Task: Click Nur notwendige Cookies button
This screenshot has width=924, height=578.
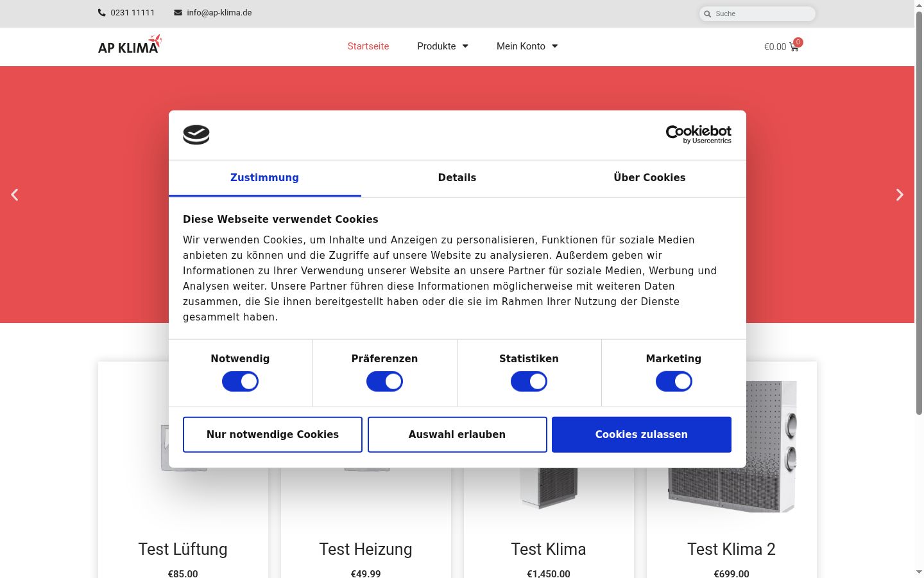Action: [x=273, y=435]
